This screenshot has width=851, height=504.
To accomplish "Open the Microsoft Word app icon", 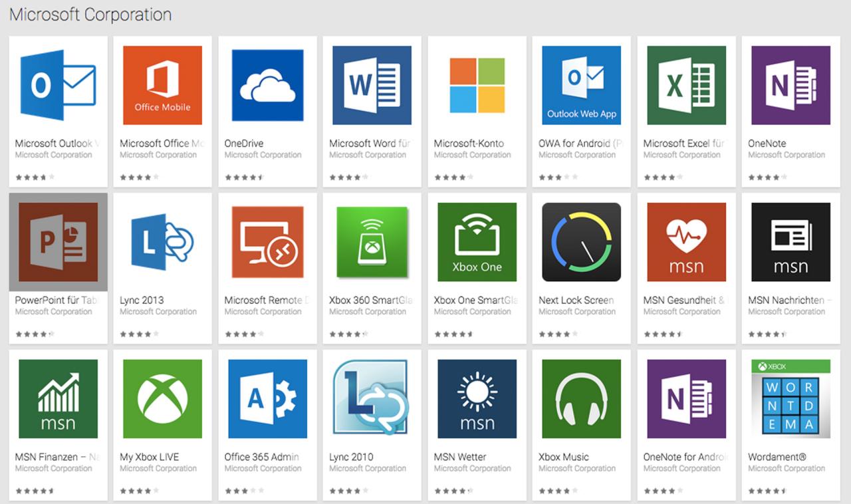I will 372,85.
